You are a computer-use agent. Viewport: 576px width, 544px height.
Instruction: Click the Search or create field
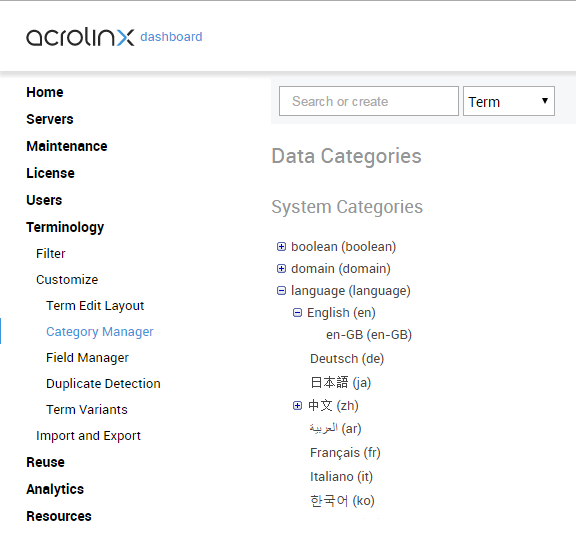369,101
